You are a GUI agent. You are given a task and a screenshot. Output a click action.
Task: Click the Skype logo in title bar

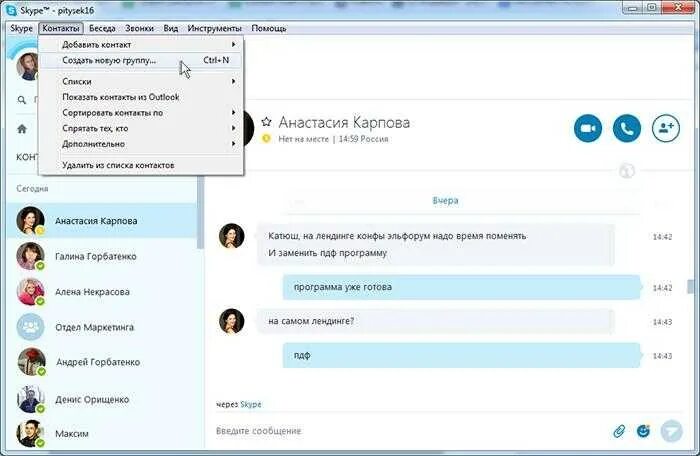[11, 10]
